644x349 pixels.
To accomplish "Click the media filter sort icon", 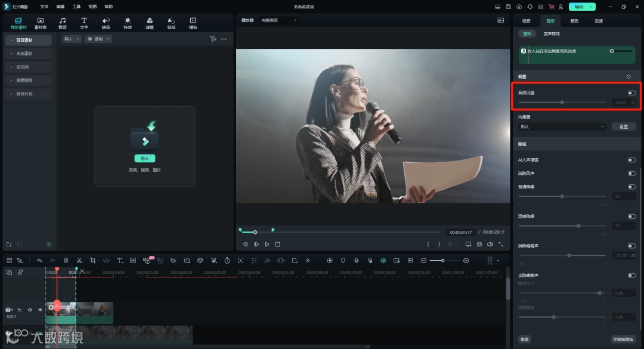I will 213,39.
